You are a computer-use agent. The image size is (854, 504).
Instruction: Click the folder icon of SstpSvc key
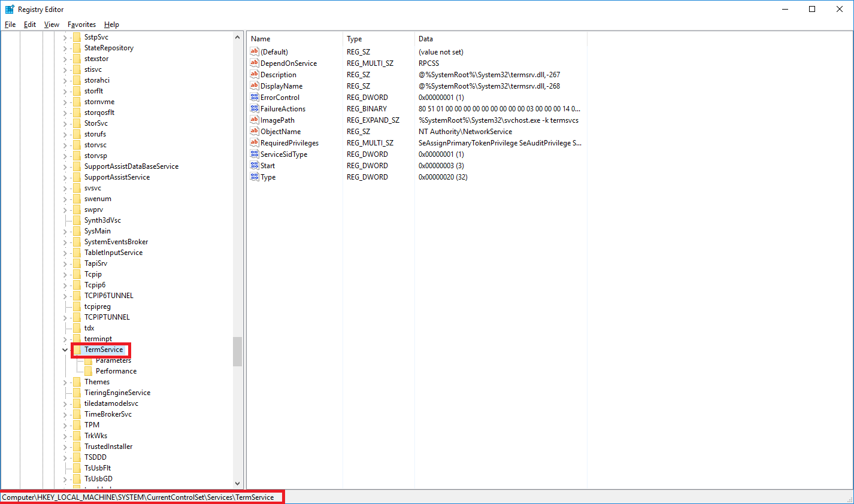76,37
